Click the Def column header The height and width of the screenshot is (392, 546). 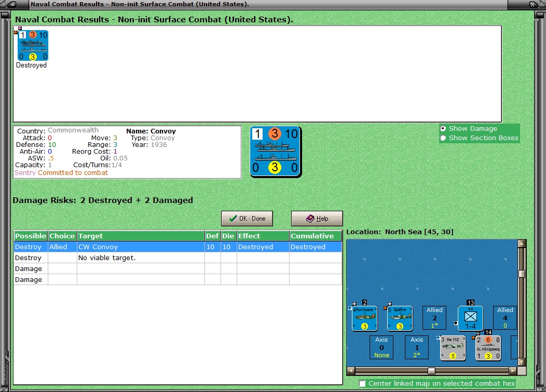(212, 236)
